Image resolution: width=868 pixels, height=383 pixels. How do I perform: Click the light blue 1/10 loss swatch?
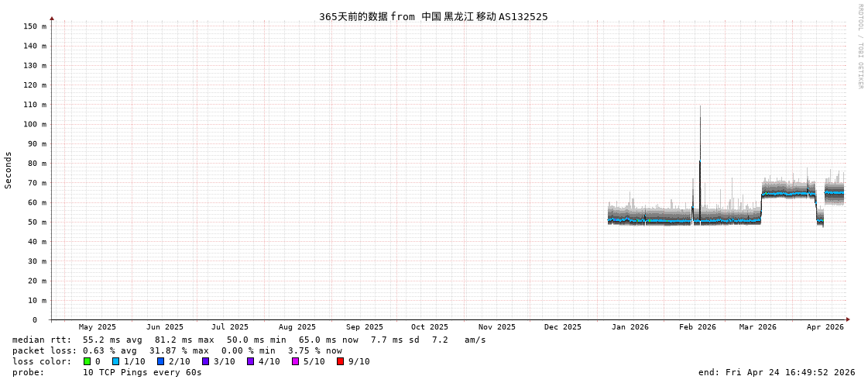click(115, 361)
